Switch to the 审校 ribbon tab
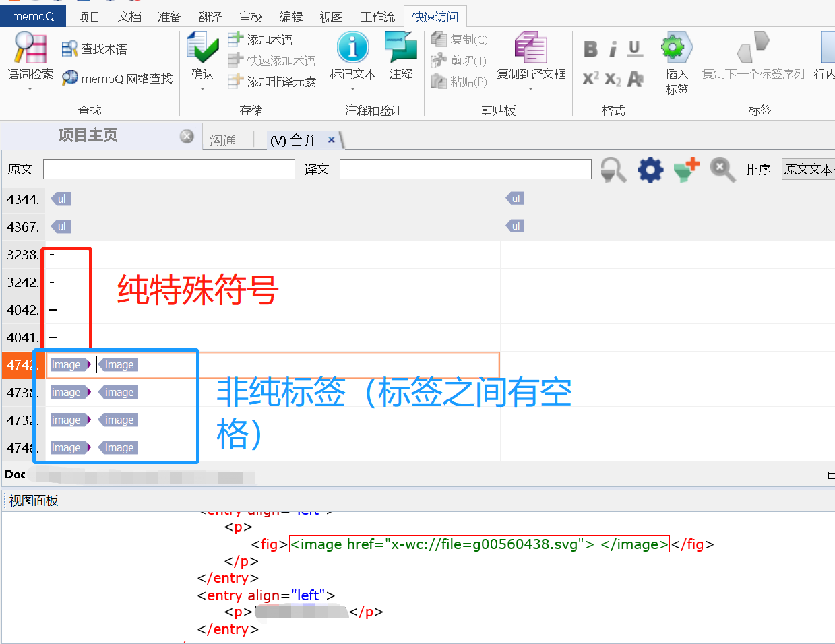Image resolution: width=835 pixels, height=644 pixels. (x=251, y=17)
